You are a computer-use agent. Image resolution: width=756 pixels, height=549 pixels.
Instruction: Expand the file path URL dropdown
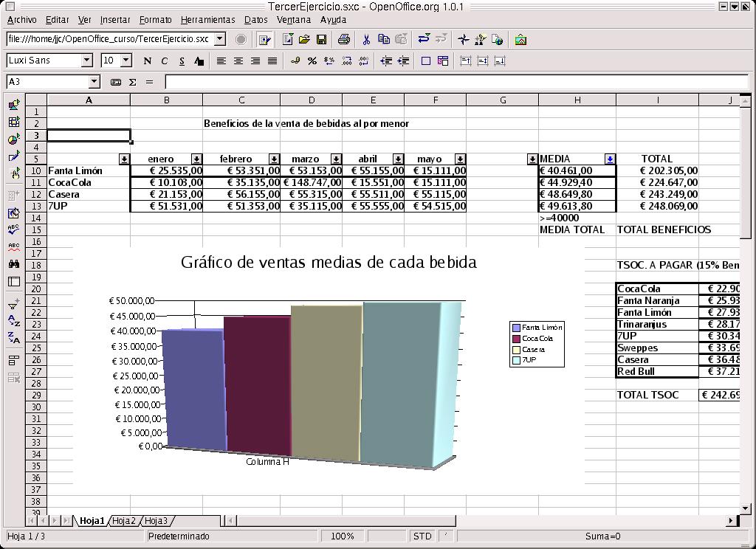(219, 39)
